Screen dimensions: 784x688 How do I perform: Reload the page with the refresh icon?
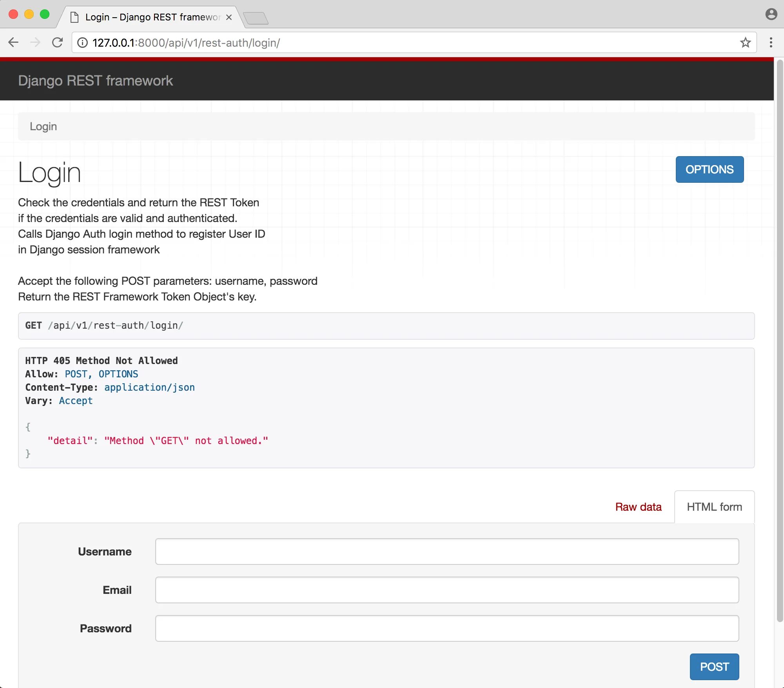[x=58, y=42]
